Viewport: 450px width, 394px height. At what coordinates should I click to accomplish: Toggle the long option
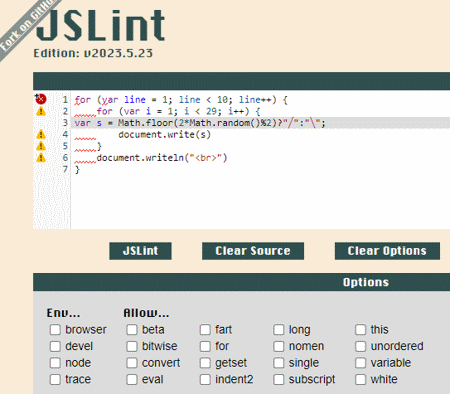click(x=279, y=330)
